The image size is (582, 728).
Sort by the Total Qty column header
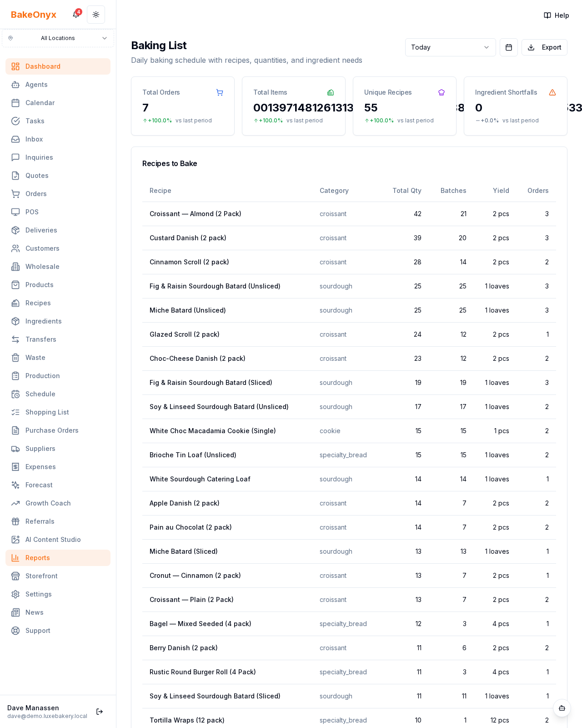click(407, 191)
